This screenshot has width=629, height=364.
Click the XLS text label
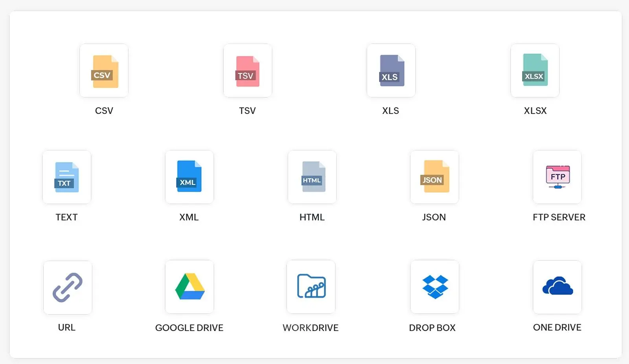coord(391,111)
